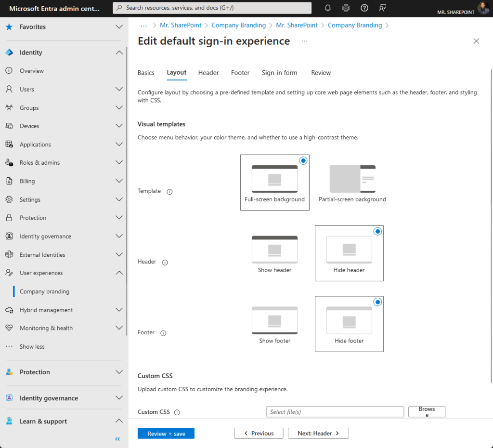Go back with the Previous button
493x448 pixels.
pos(259,434)
